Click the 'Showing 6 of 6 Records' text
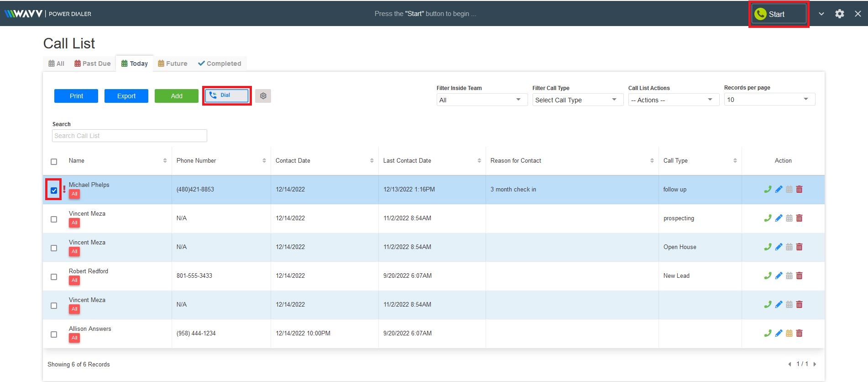 click(x=78, y=364)
